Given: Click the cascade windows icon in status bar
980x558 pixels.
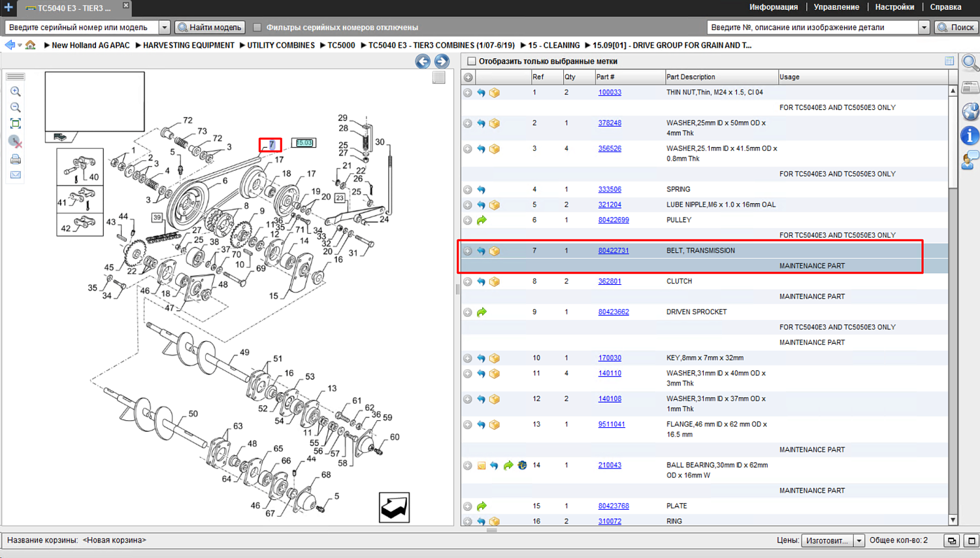Looking at the screenshot, I should click(x=952, y=540).
